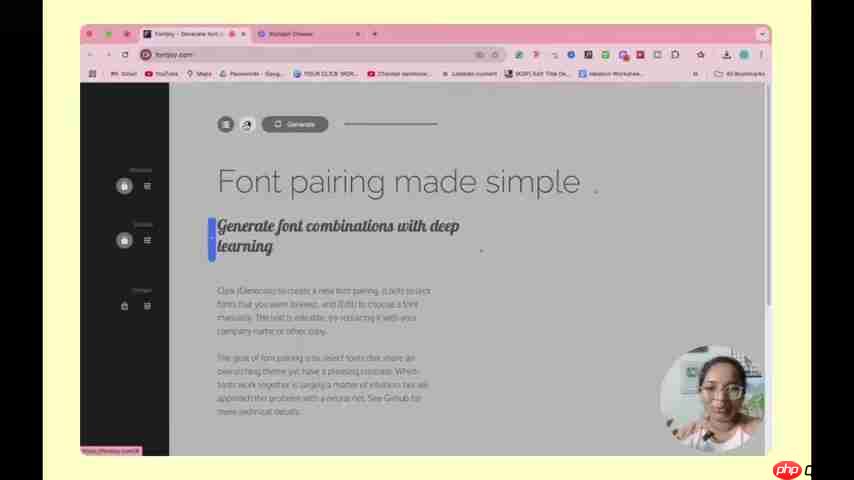Open the subheading font picker list icon
The width and height of the screenshot is (854, 480).
pos(147,240)
